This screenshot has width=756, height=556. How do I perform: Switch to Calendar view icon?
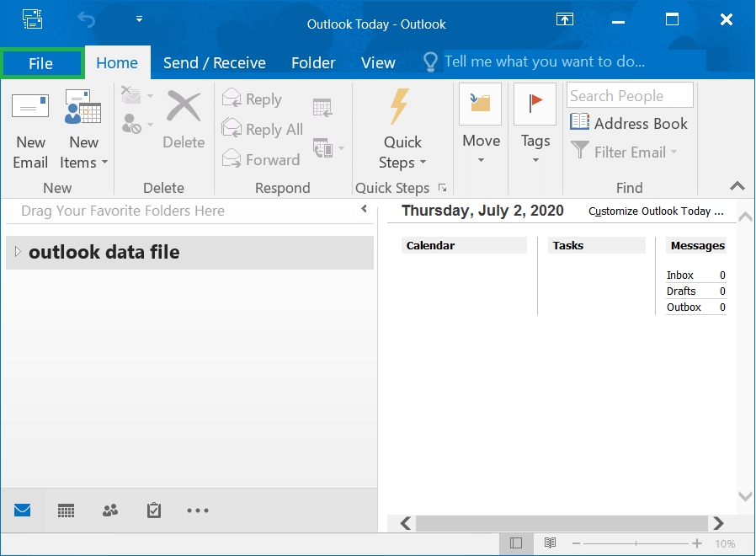point(66,511)
